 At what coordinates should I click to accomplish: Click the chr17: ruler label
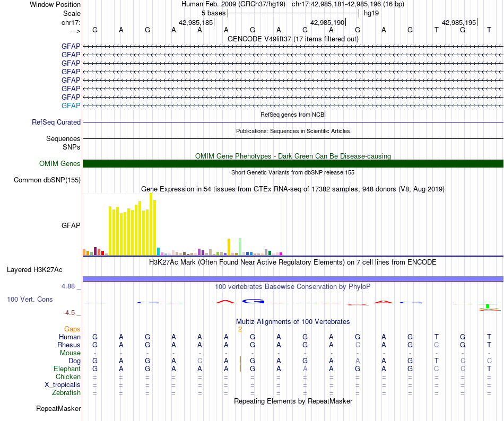71,22
